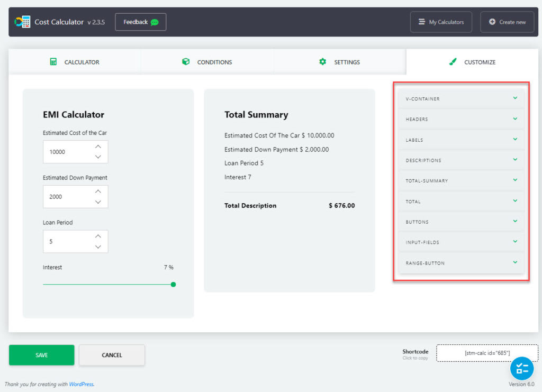Increase Estimated Cost of the Car value
Image resolution: width=542 pixels, height=392 pixels.
click(x=98, y=147)
